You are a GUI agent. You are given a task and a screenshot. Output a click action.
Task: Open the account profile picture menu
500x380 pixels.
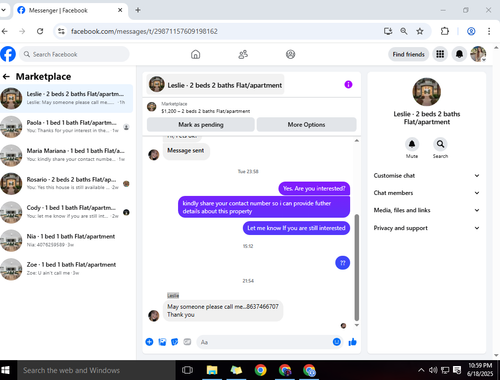[x=478, y=54]
